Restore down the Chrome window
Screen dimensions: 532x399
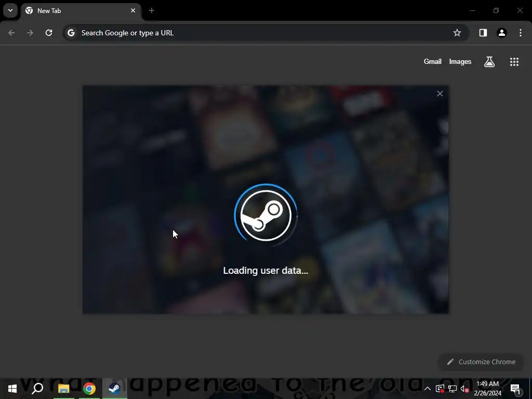(496, 10)
